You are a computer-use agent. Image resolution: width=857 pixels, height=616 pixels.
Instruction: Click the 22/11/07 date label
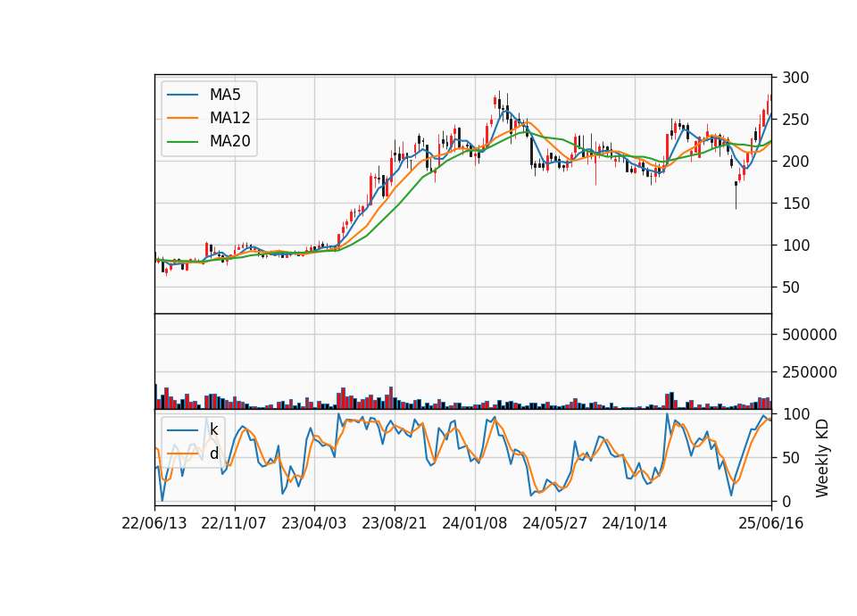pyautogui.click(x=234, y=524)
